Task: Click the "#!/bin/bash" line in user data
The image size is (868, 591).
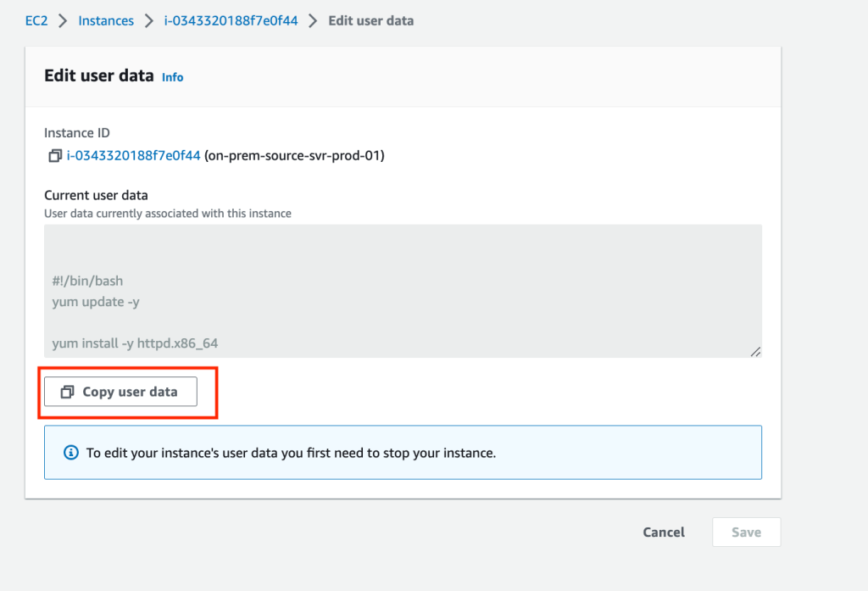Action: 87,281
